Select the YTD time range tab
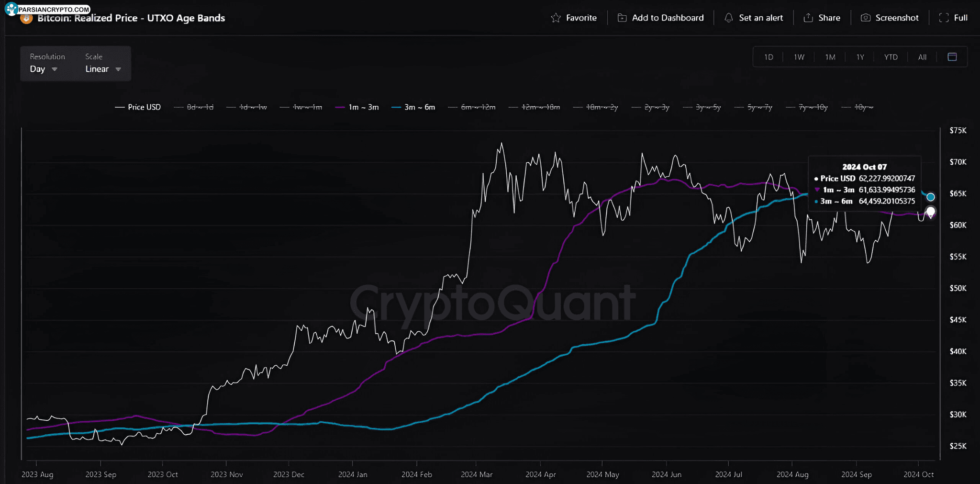Viewport: 980px width, 484px height. (x=891, y=57)
